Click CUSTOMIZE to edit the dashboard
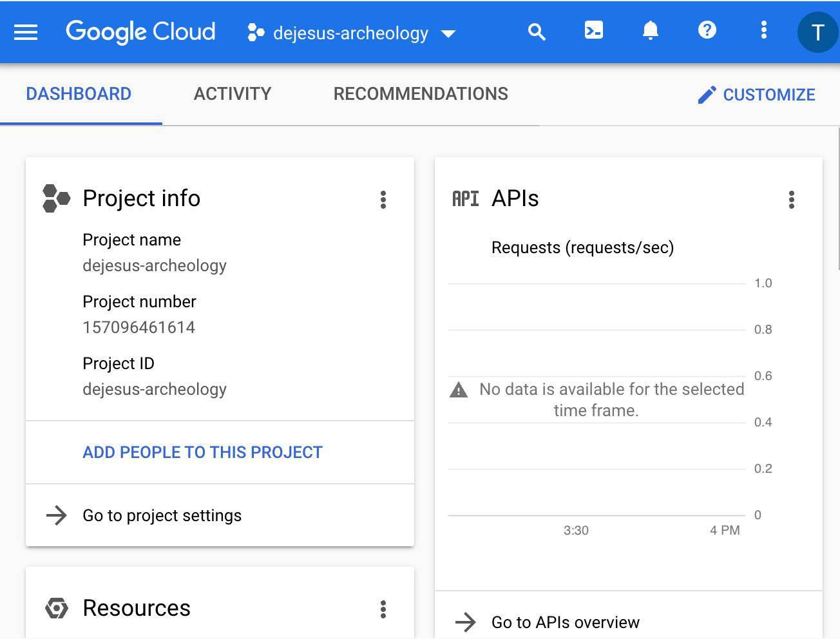840x639 pixels. [757, 95]
